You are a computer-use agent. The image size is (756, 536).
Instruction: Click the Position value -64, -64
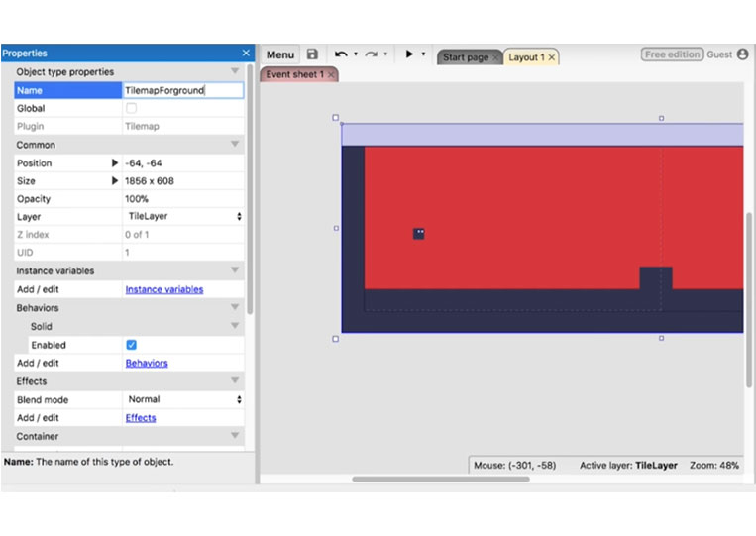(144, 163)
